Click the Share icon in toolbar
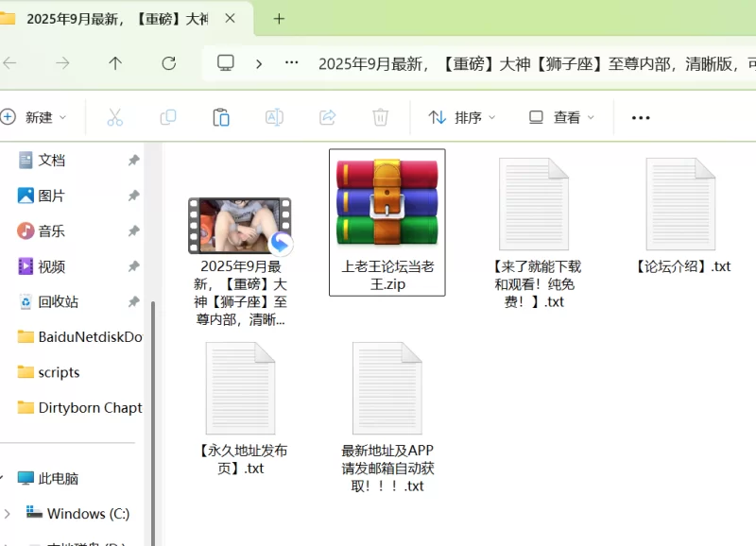This screenshot has width=756, height=546. tap(327, 117)
